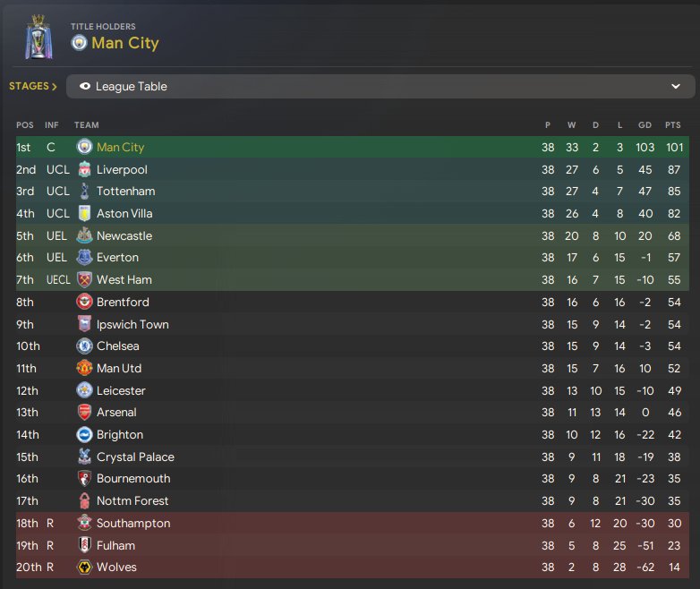Open the Ipswich Town team link

tap(132, 324)
